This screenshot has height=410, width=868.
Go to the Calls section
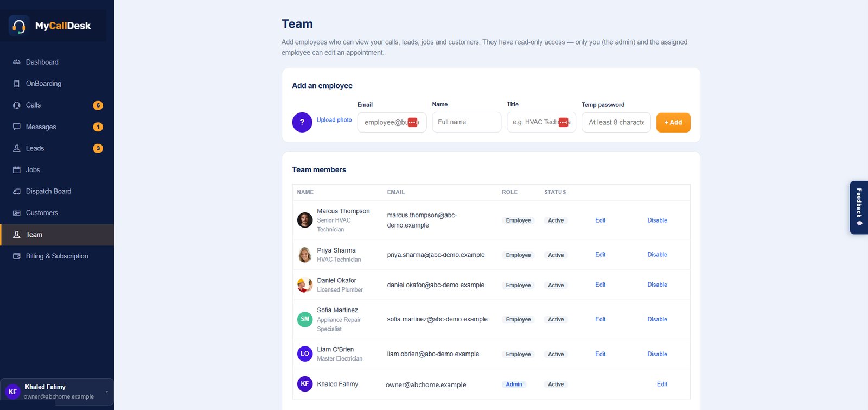click(57, 105)
